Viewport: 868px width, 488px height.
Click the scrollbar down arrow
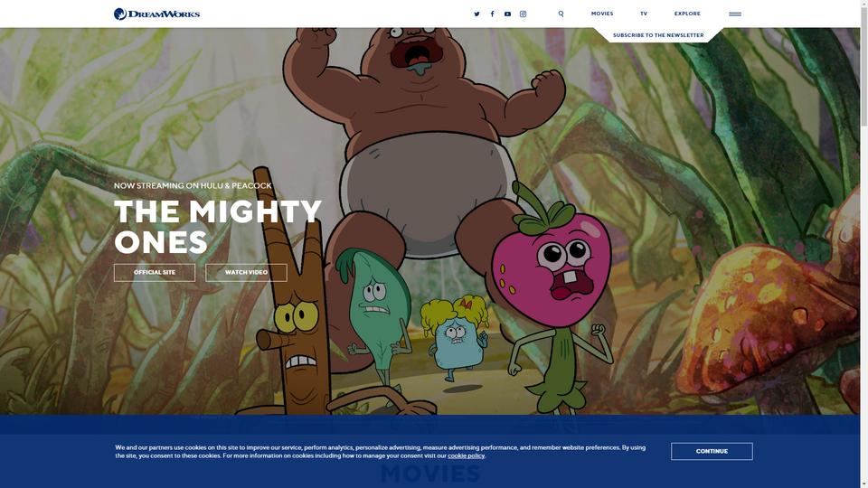[x=864, y=484]
